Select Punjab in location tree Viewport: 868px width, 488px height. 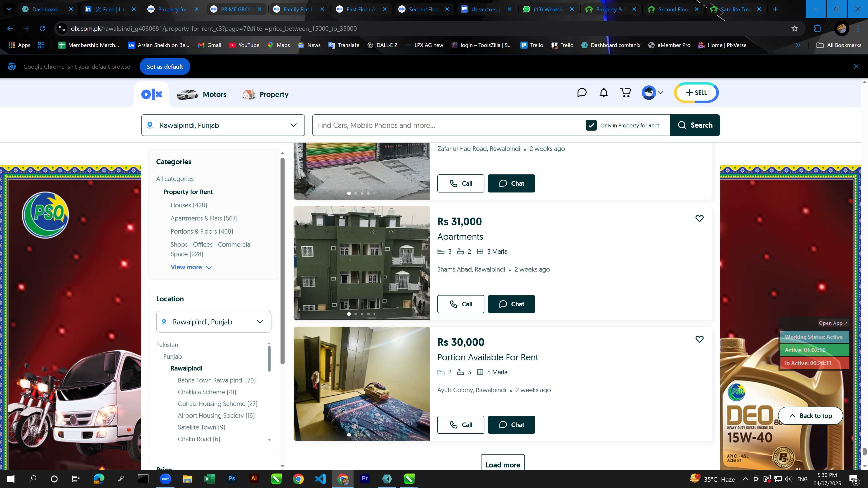tap(172, 357)
